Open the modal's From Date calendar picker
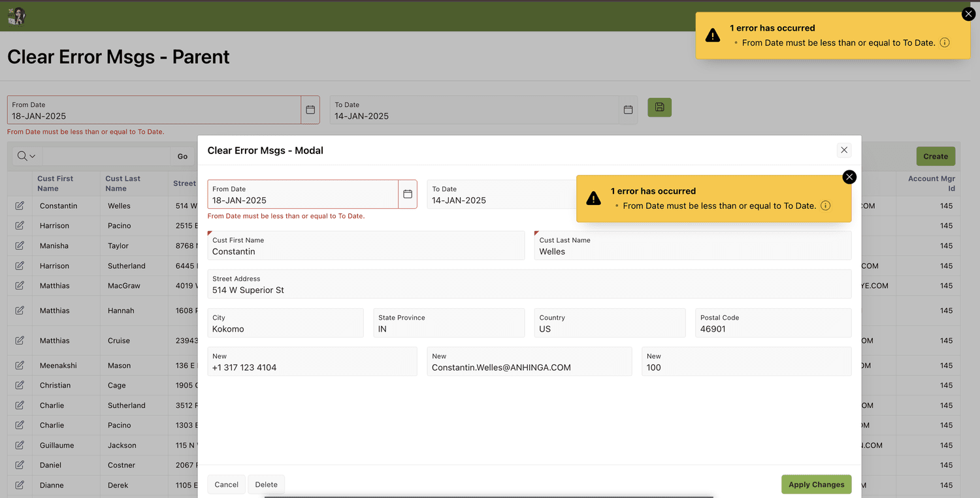The image size is (980, 498). pyautogui.click(x=407, y=194)
